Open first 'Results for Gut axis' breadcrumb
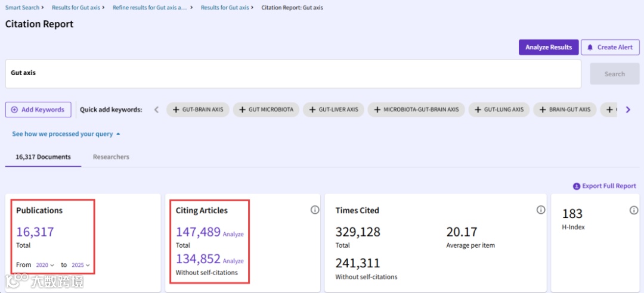 point(76,7)
